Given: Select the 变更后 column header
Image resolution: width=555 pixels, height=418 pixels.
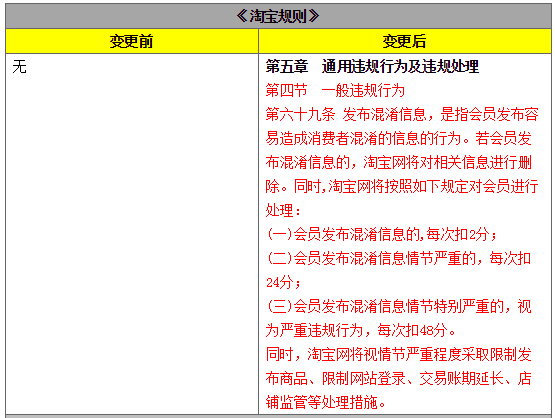Looking at the screenshot, I should pos(404,41).
